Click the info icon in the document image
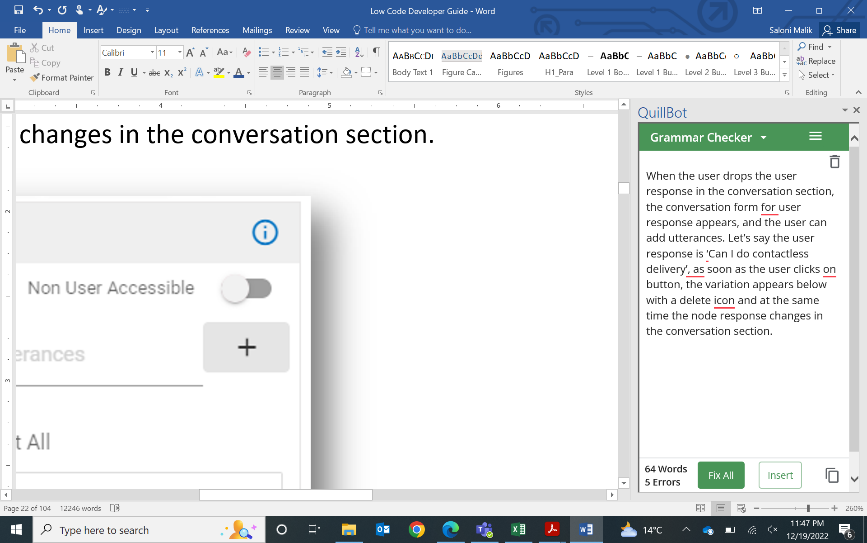Screen dimensions: 867x543 (x=264, y=232)
